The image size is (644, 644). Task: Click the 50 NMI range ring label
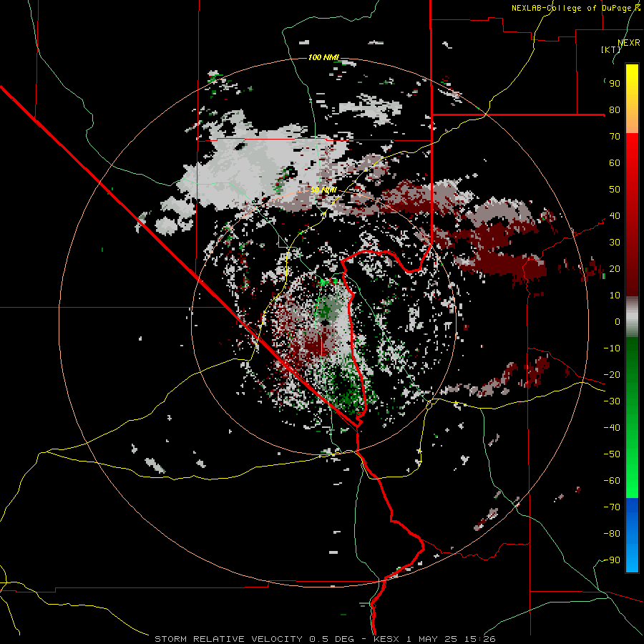(x=323, y=190)
